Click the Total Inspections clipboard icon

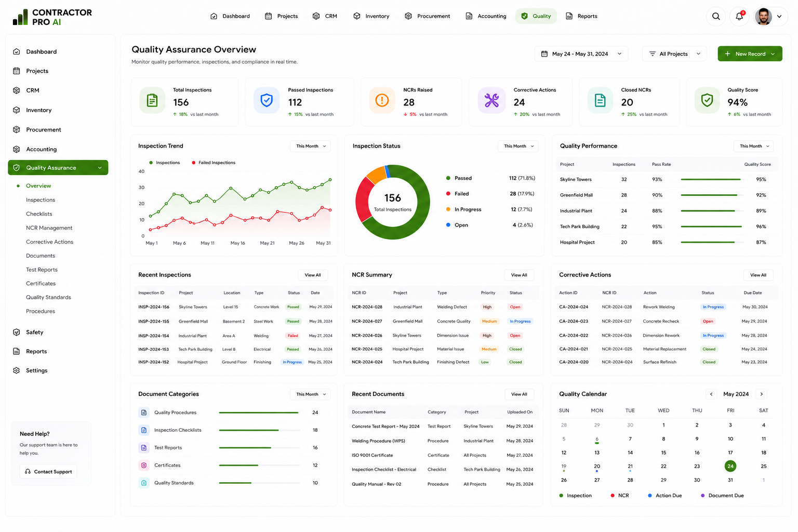tap(152, 100)
